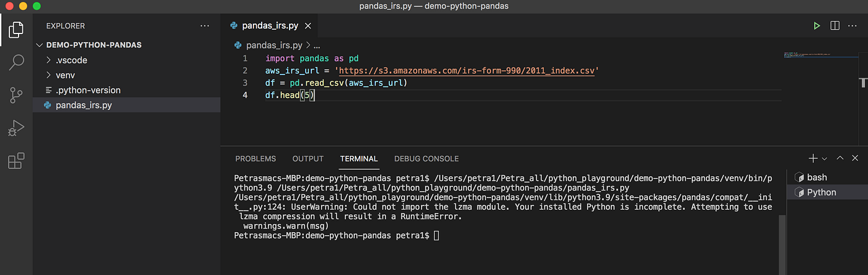
Task: Click 'warnings.warn(msg)' terminal output line
Action: (286, 226)
